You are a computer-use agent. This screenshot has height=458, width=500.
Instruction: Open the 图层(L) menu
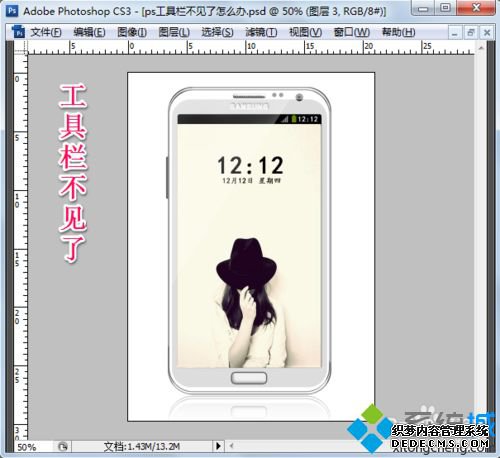coord(174,32)
